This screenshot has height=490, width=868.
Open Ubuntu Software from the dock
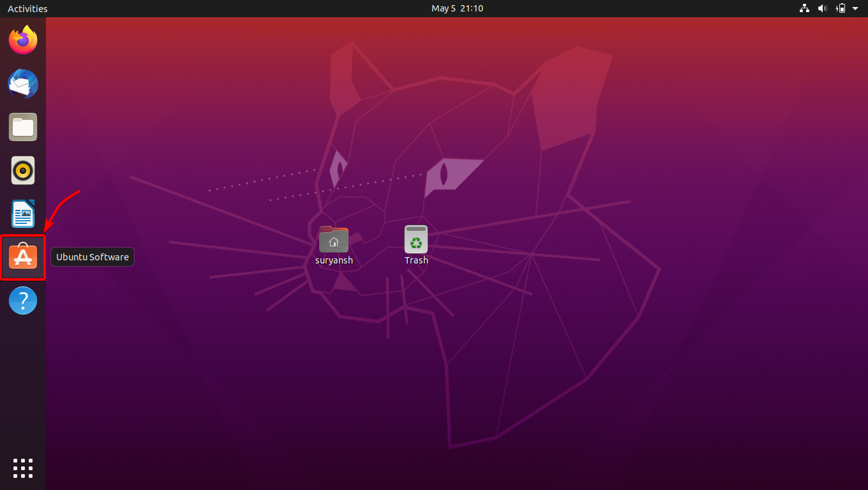23,257
